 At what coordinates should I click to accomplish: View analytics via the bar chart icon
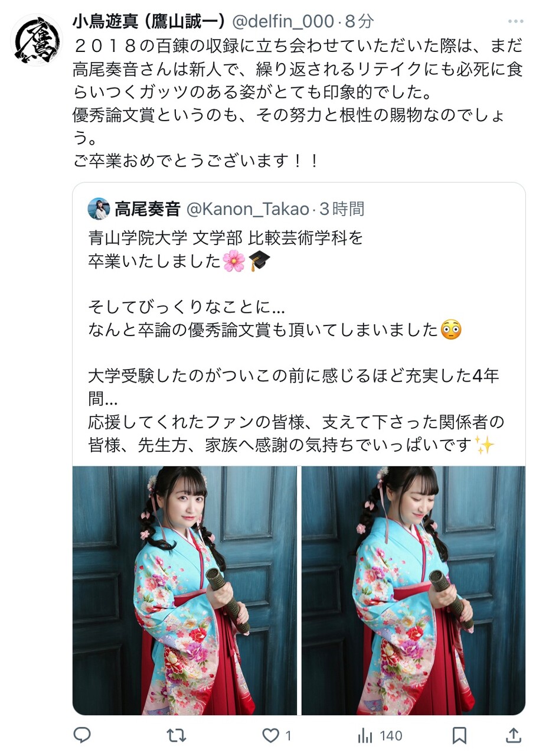[365, 735]
